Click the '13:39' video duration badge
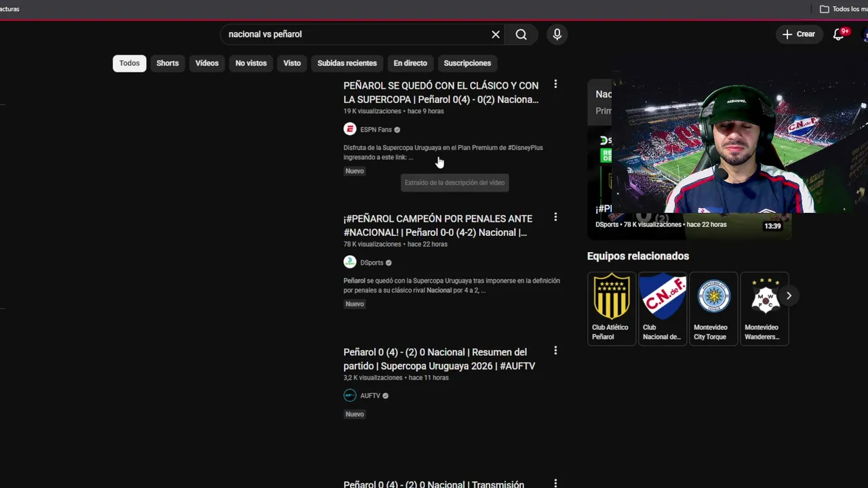This screenshot has height=488, width=868. 772,226
